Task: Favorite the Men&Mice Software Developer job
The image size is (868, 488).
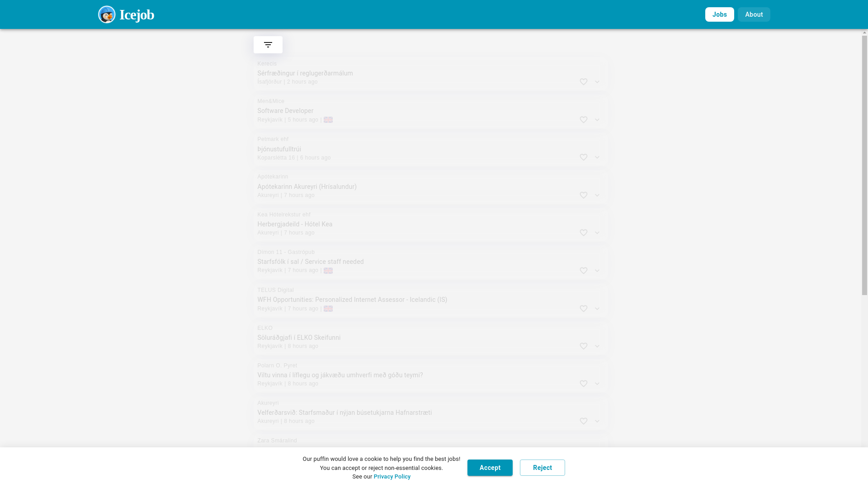Action: coord(584,120)
